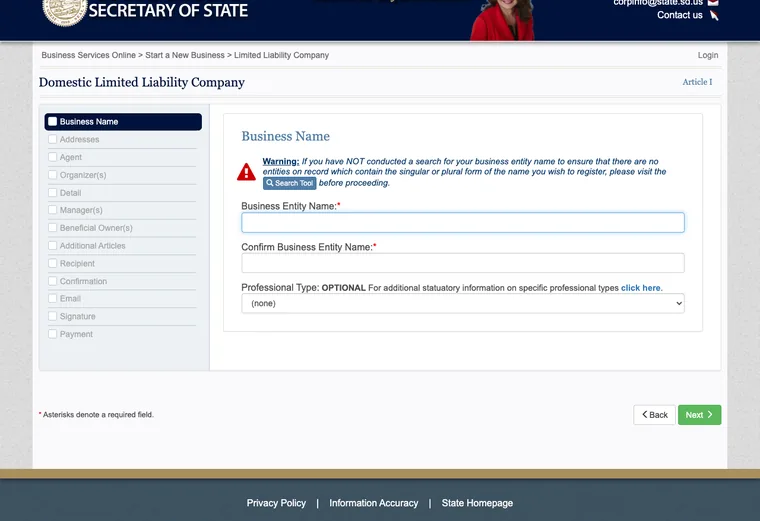The image size is (760, 521).
Task: Focus the Confirm Business Entity Name field
Action: (463, 263)
